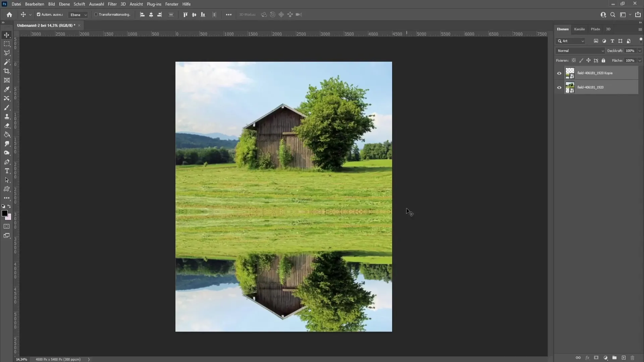Click Feld-406181_1920 Kopie layer thumbnail
The image size is (644, 362).
point(570,72)
